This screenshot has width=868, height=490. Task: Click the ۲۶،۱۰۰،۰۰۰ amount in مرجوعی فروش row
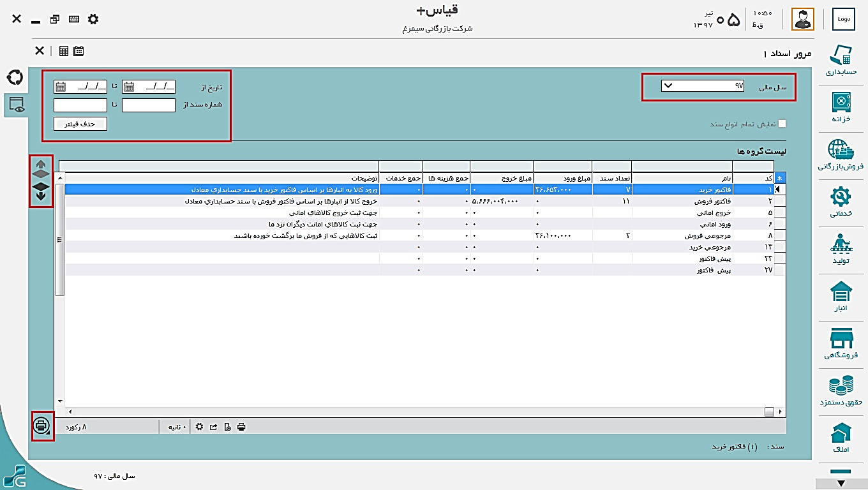554,235
